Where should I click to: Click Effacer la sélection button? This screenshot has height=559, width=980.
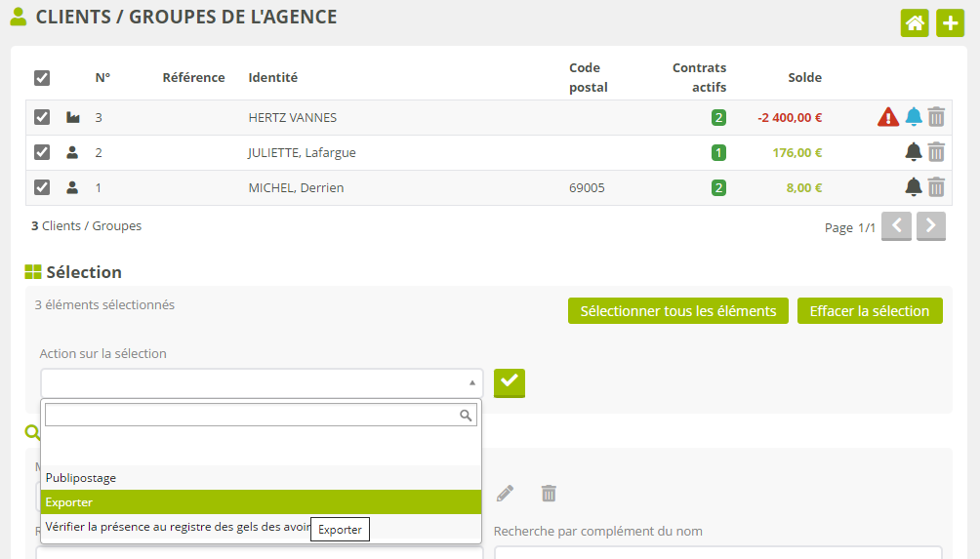(869, 311)
